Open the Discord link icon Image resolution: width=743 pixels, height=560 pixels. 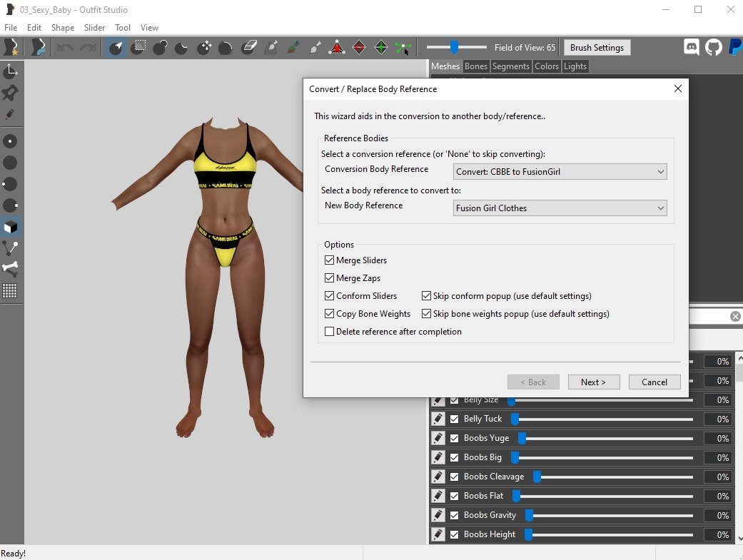691,48
